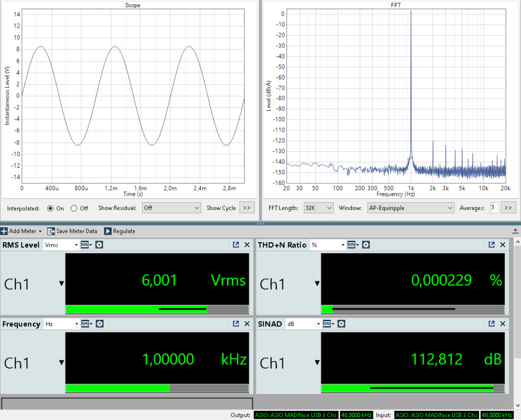Click panel splitter dots handle

point(260,224)
